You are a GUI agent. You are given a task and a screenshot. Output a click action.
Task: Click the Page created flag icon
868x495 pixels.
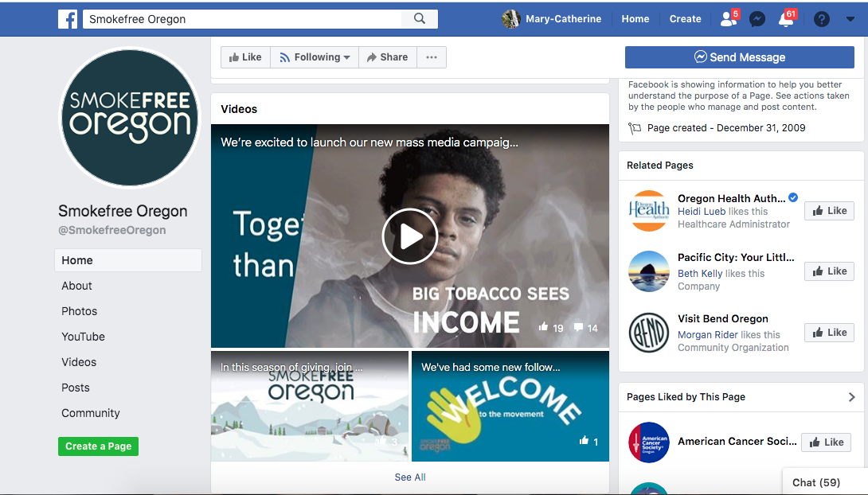(635, 128)
